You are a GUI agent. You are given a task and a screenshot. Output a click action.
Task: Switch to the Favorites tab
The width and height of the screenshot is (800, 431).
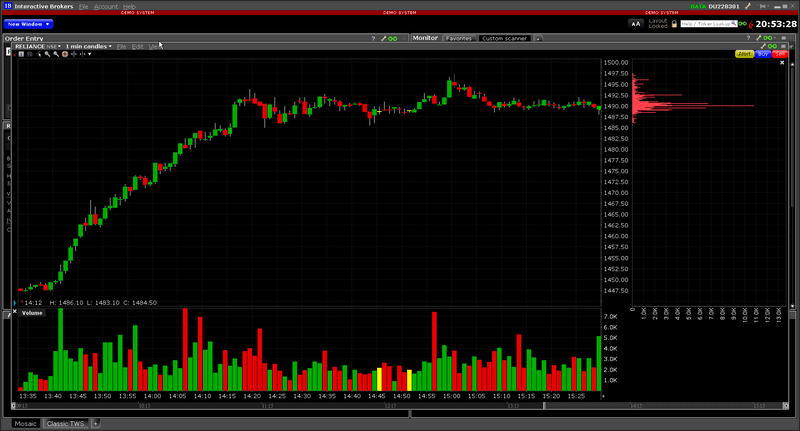pos(459,38)
